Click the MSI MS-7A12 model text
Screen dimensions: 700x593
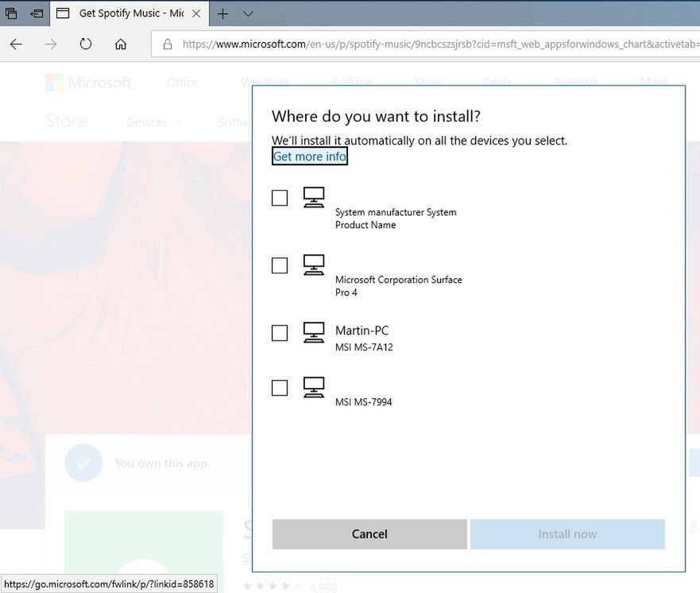point(364,347)
